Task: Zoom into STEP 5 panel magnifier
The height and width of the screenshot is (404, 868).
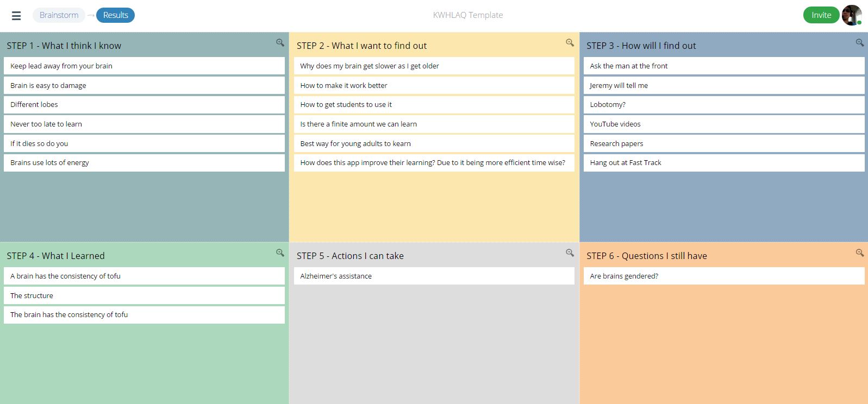Action: [x=570, y=252]
